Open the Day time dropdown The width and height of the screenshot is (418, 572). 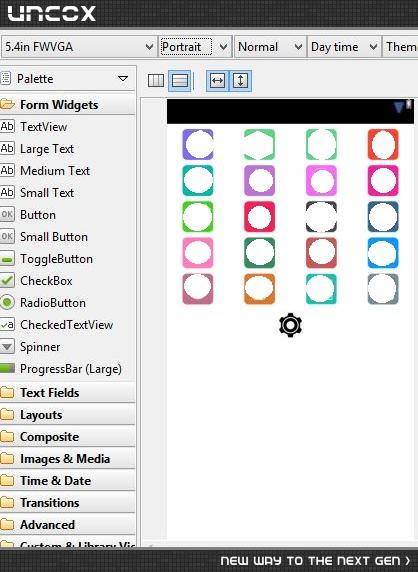pyautogui.click(x=344, y=47)
